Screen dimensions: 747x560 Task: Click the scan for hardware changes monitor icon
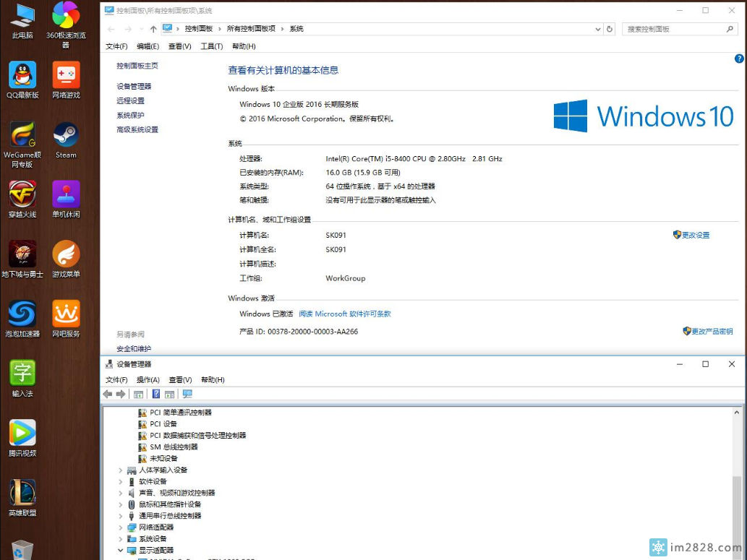187,394
